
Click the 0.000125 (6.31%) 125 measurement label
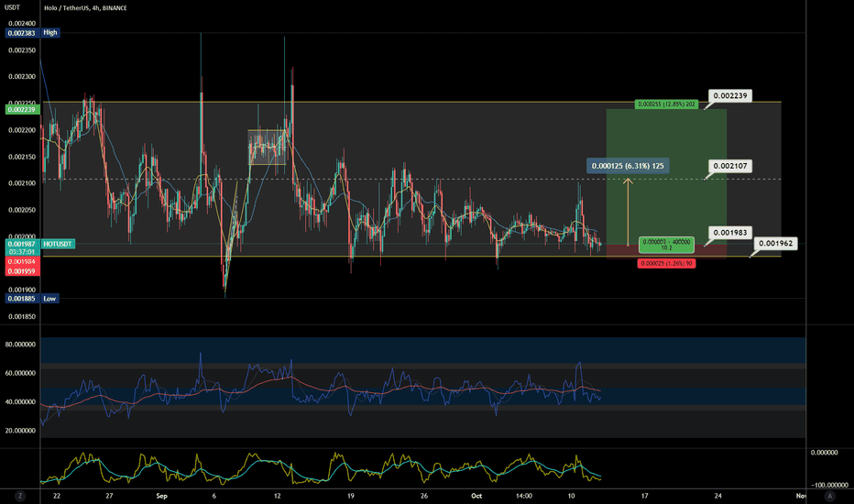[x=628, y=166]
